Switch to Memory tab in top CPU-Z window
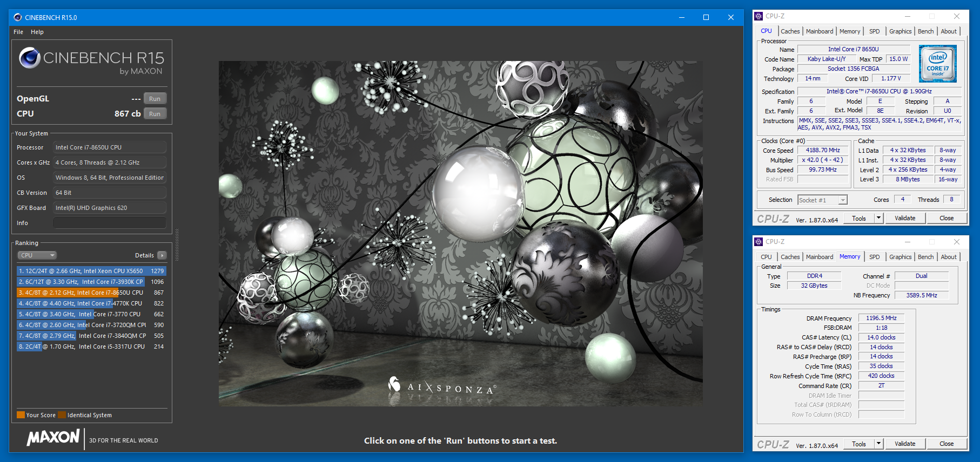The height and width of the screenshot is (462, 980). (850, 31)
